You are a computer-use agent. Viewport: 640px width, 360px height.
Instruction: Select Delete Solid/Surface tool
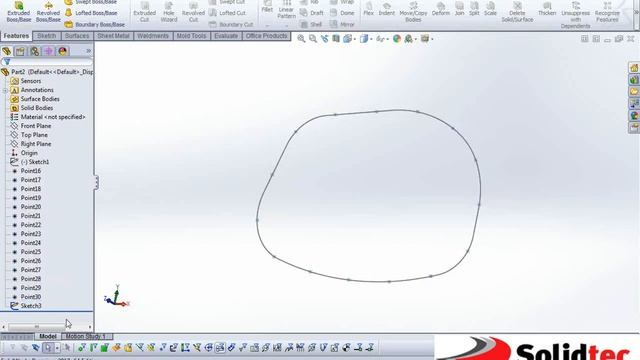(517, 12)
